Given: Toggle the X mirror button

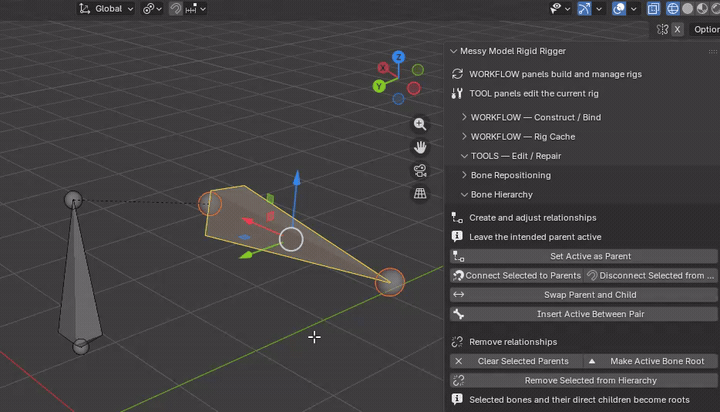Looking at the screenshot, I should tap(677, 29).
